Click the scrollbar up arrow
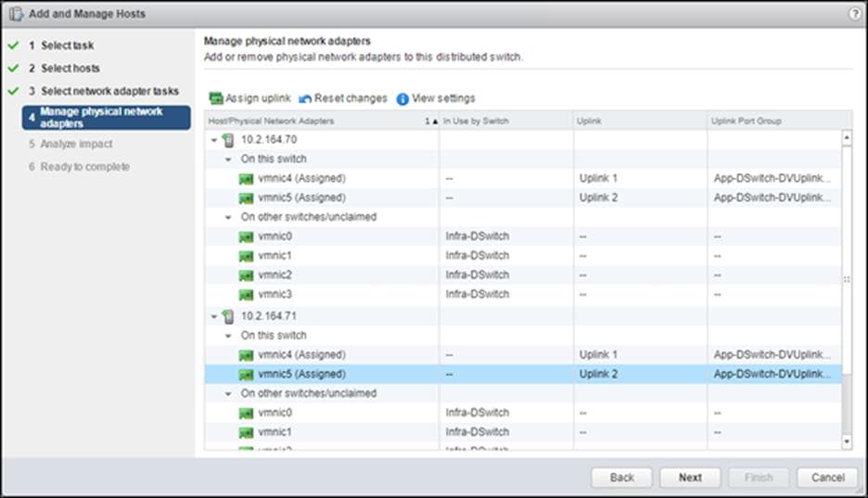Viewport: 868px width, 498px height. (847, 137)
